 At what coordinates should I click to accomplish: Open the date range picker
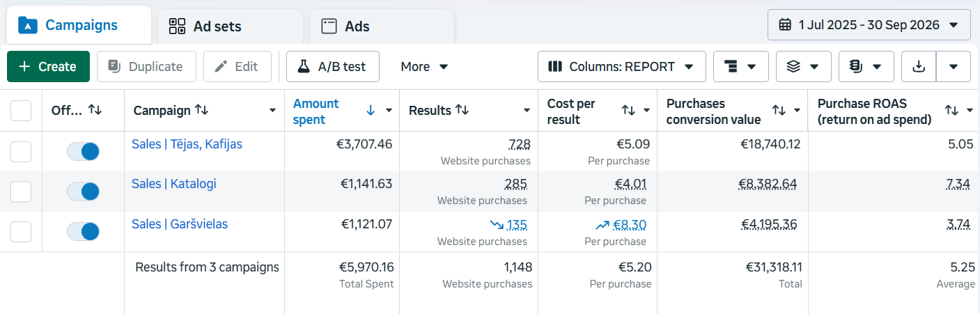[x=869, y=25]
